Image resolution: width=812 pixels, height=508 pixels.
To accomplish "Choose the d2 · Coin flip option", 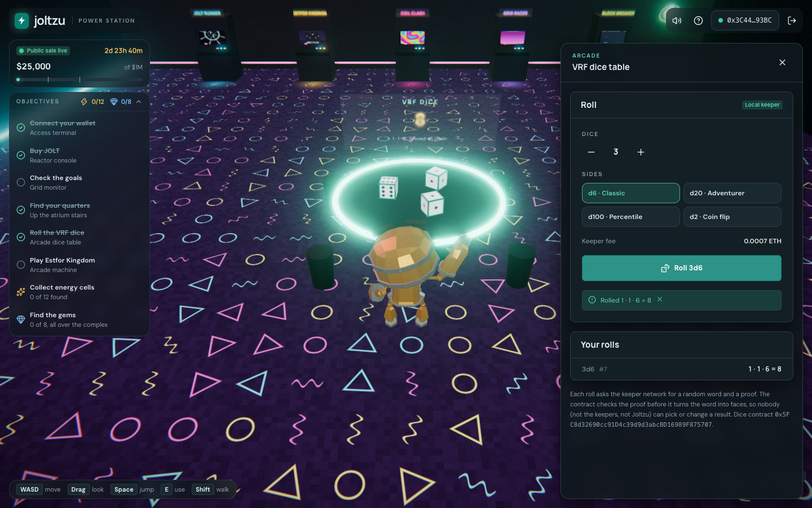I will point(732,217).
